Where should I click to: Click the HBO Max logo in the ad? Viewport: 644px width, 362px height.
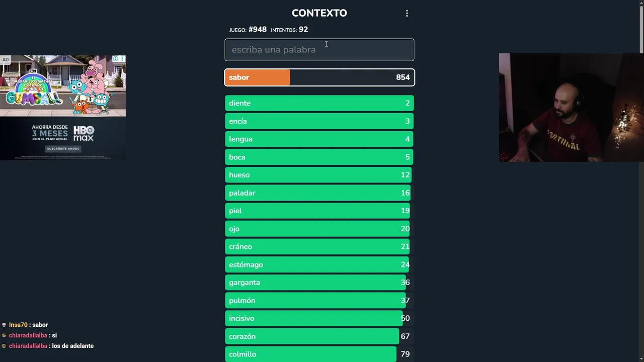coord(84,133)
